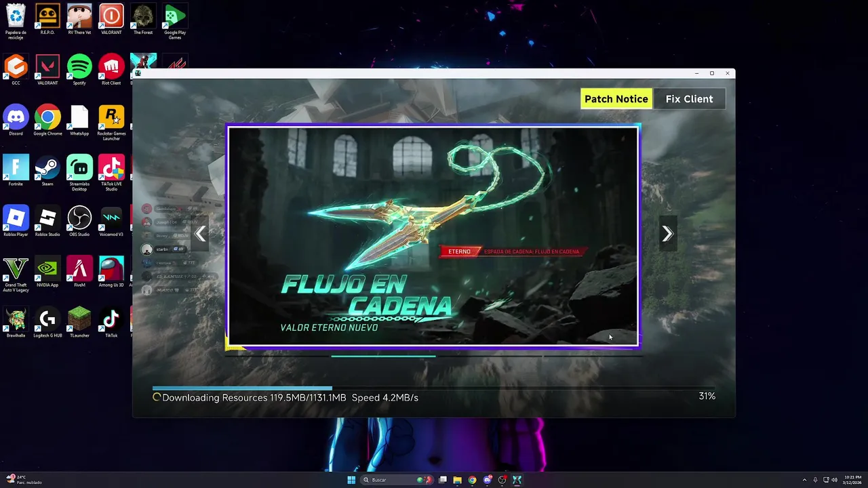The height and width of the screenshot is (488, 868).
Task: Open File Explorer from the taskbar
Action: tap(458, 480)
